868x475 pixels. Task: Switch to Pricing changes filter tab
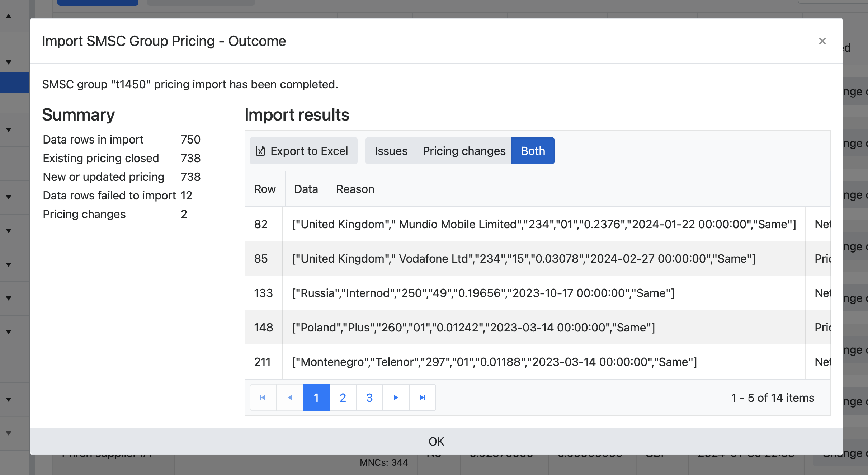coord(464,150)
